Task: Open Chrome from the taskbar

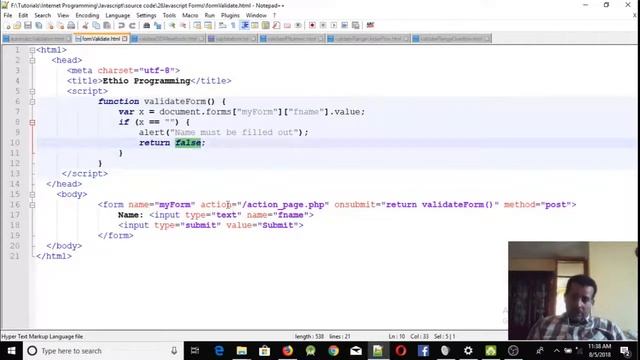Action: 333,351
